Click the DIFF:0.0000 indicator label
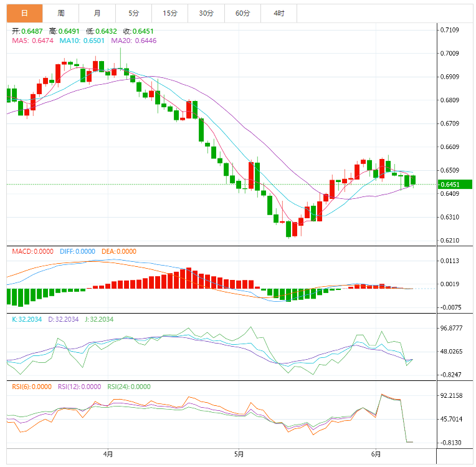476x467 pixels. coord(77,251)
